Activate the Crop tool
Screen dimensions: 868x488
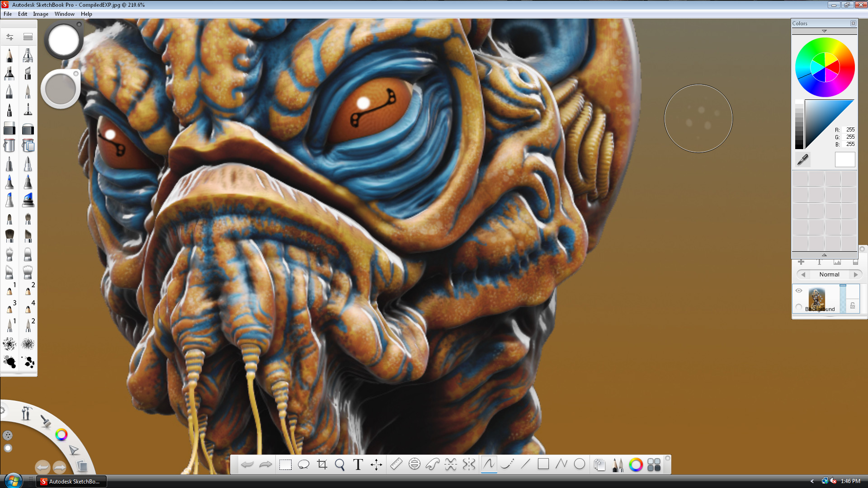tap(322, 465)
